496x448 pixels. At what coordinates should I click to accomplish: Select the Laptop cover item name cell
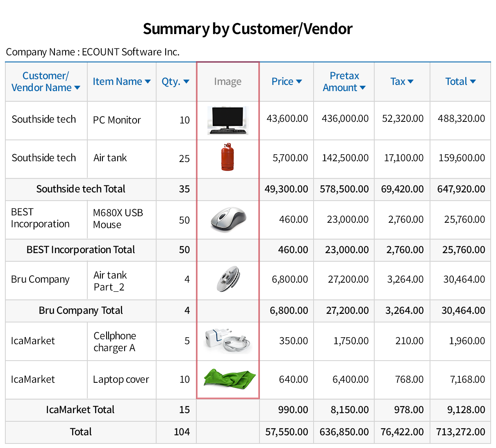click(121, 379)
